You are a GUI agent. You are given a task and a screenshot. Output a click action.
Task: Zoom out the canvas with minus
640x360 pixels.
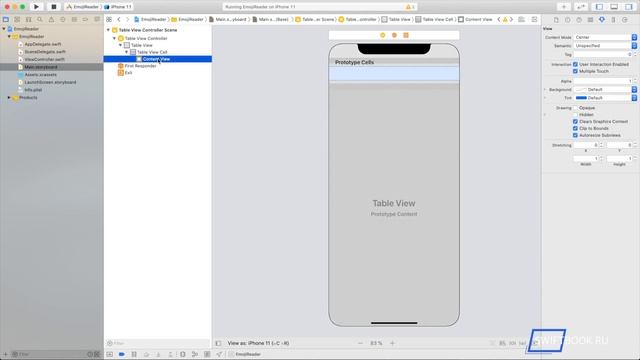tap(360, 343)
